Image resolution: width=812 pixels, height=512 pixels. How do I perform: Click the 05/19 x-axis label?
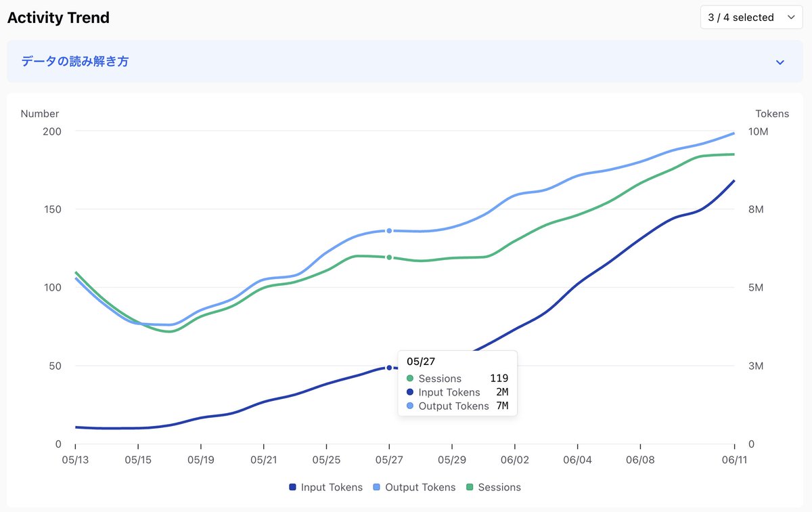tap(201, 459)
